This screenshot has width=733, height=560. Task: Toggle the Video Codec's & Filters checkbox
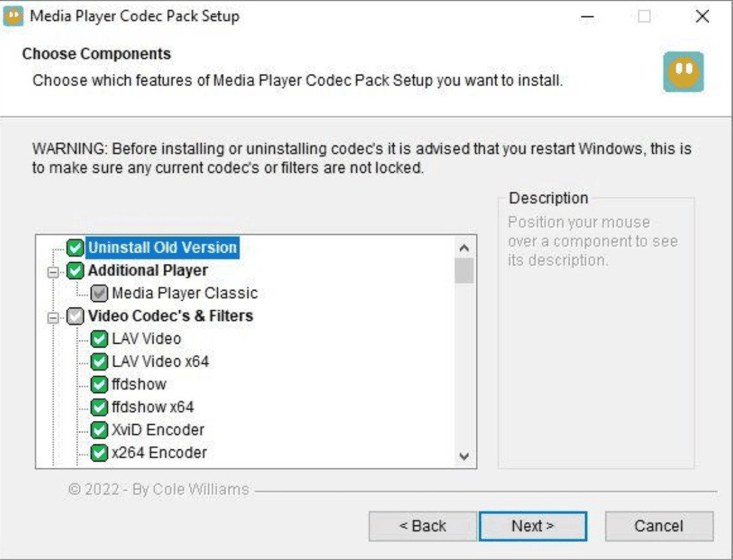coord(75,316)
